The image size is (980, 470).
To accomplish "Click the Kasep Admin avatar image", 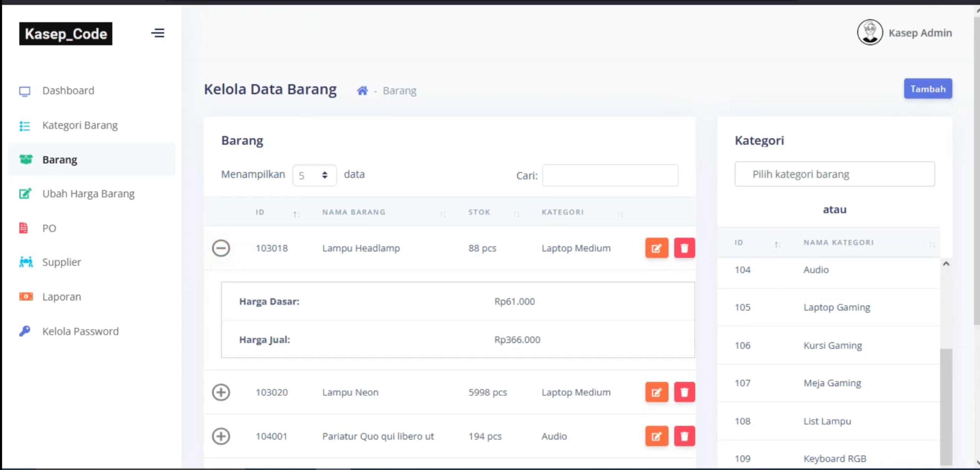I will point(870,33).
